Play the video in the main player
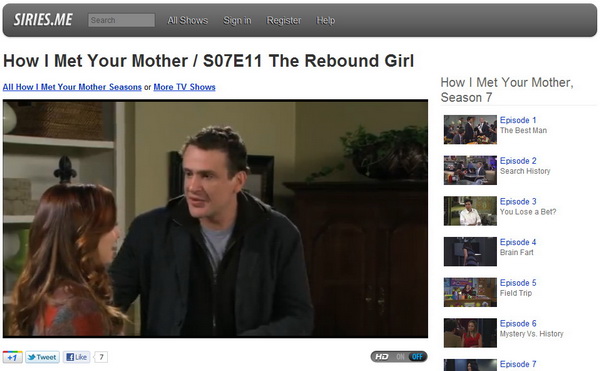The image size is (600, 371). [x=215, y=218]
